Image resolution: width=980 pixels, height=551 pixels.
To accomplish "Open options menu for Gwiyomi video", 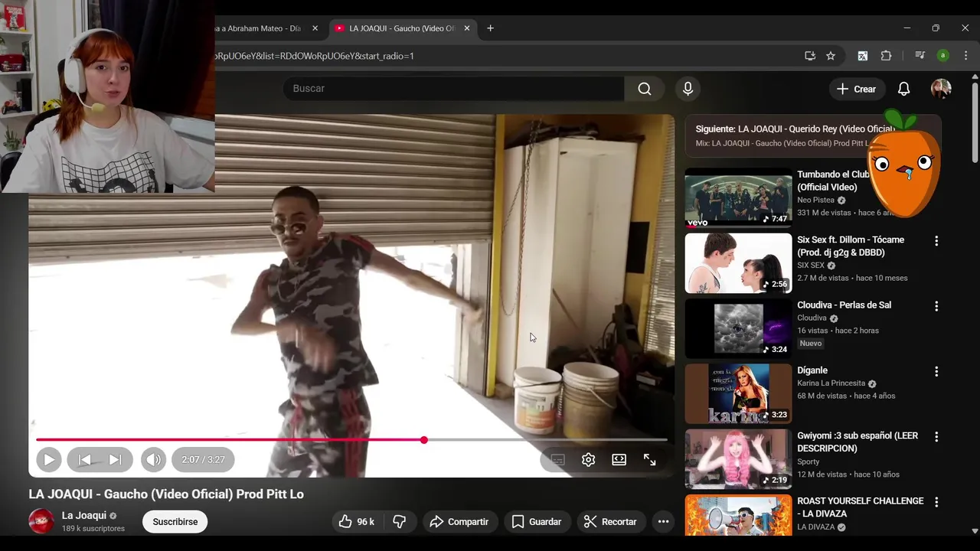I will click(x=936, y=437).
